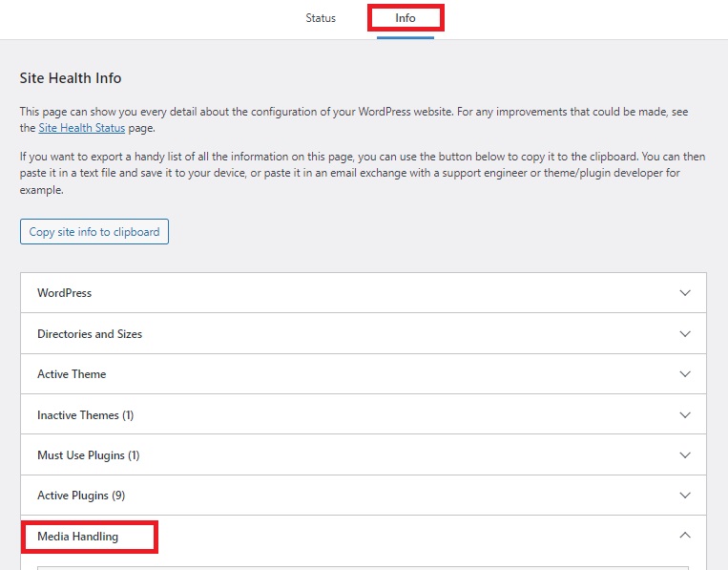Expand the Active Plugins (9) label

point(81,496)
